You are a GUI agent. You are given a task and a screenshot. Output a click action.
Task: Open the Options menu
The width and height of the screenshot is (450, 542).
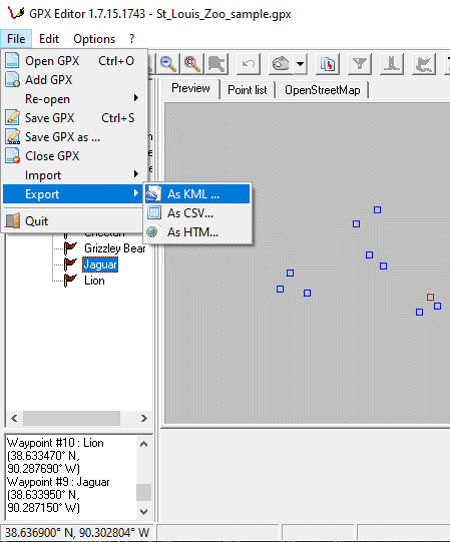(94, 39)
